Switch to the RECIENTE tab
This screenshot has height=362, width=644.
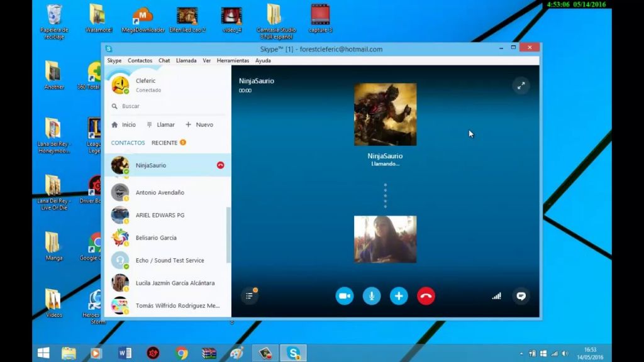[165, 143]
